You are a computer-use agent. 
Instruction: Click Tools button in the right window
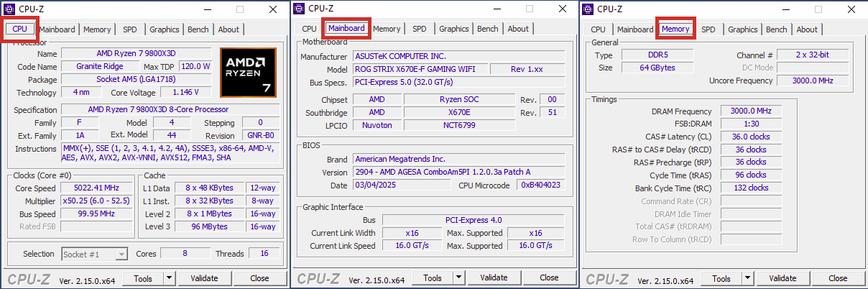click(721, 278)
